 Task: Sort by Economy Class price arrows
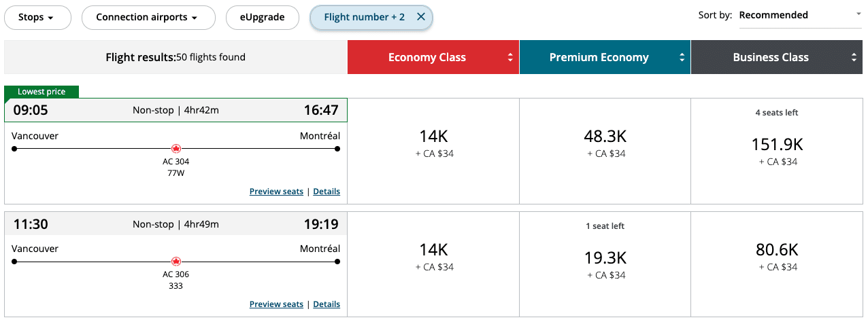tap(510, 58)
